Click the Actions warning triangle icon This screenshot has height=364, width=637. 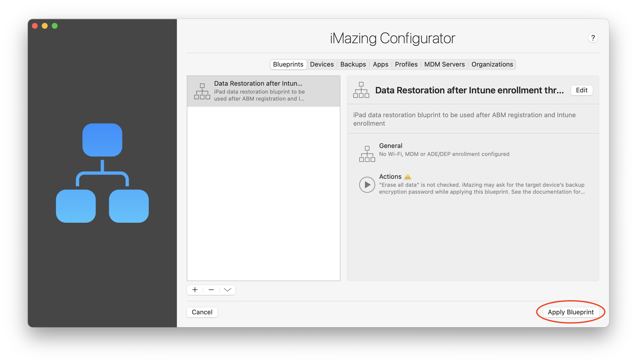tap(407, 177)
